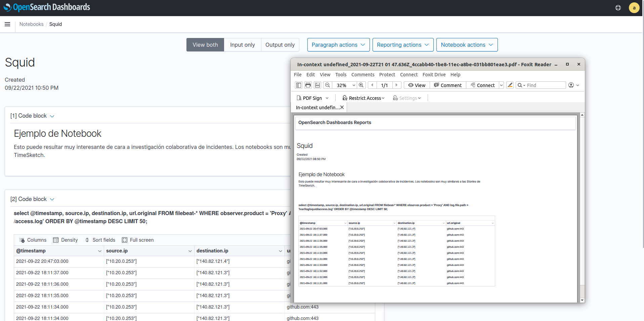Viewport: 644px width, 321px height.
Task: Click in the Foxit Find search field
Action: coord(545,85)
